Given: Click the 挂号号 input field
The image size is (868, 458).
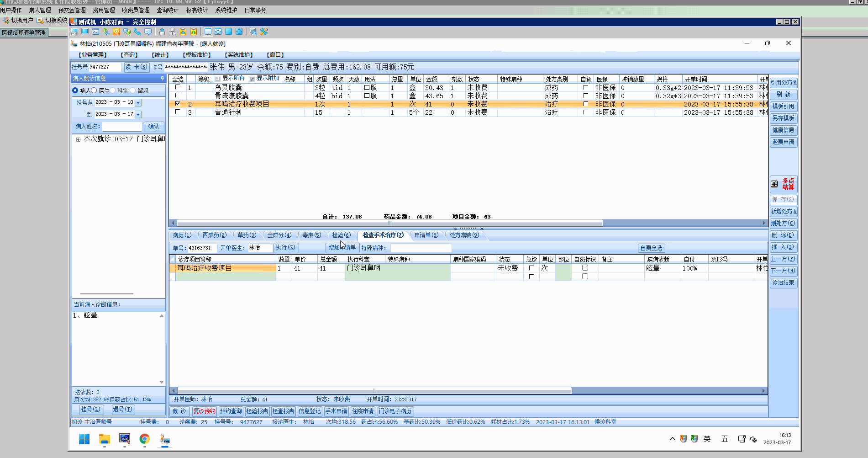Looking at the screenshot, I should (105, 67).
